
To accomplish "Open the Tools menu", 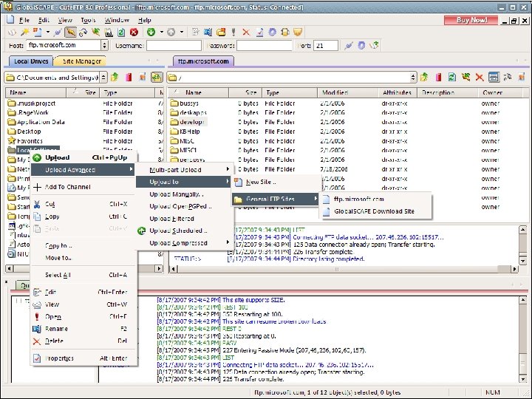I will coord(88,20).
